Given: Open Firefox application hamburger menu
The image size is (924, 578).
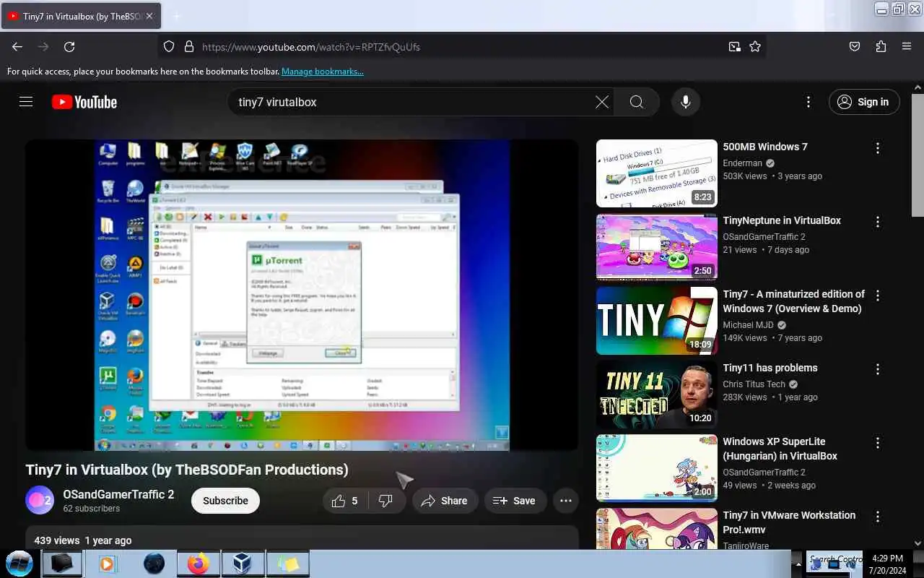Looking at the screenshot, I should coord(907,47).
